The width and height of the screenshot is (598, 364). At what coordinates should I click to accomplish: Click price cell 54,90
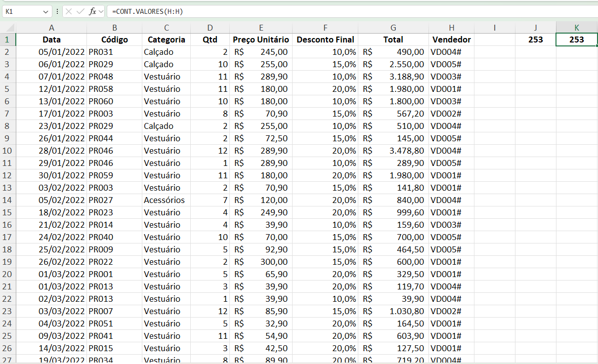click(x=261, y=336)
